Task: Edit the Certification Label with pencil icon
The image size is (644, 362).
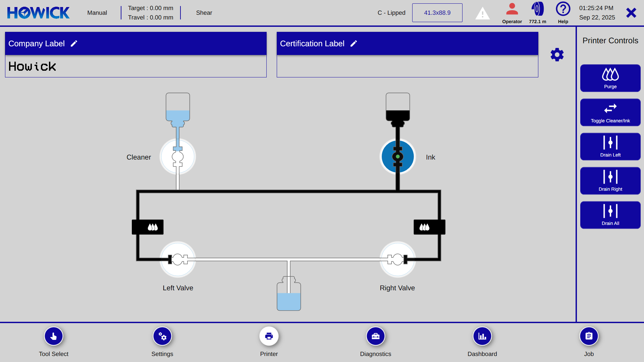Action: [354, 43]
